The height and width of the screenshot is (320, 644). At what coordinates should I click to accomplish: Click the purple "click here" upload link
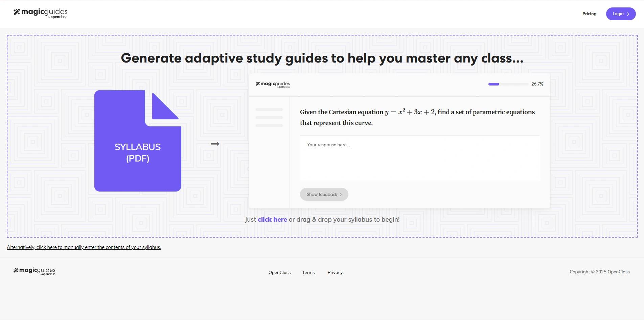(272, 219)
